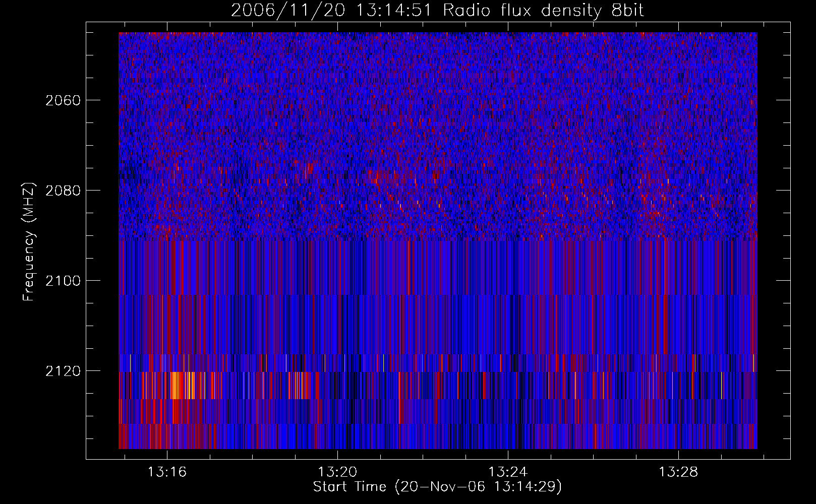The image size is (816, 504).
Task: Click the 13:16 time axis label
Action: (x=167, y=472)
